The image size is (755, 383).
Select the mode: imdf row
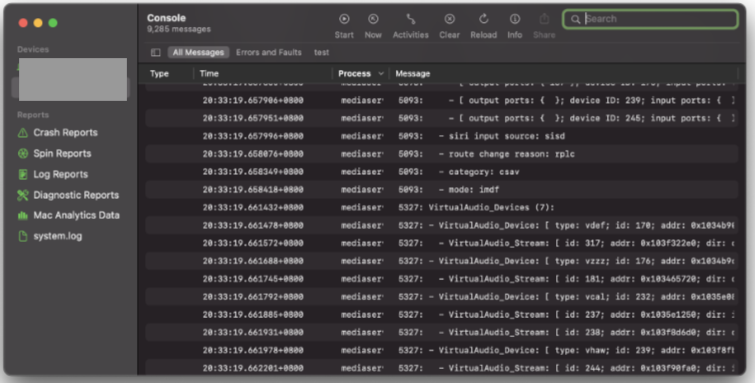[442, 189]
